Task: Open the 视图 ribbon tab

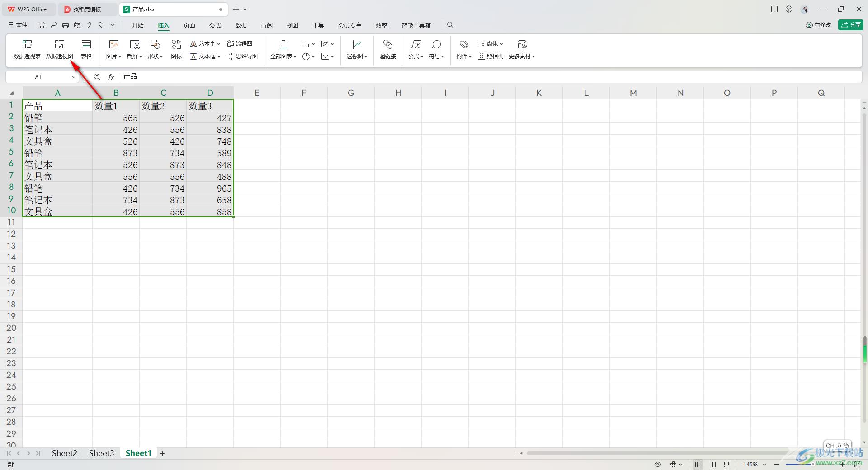Action: click(292, 25)
